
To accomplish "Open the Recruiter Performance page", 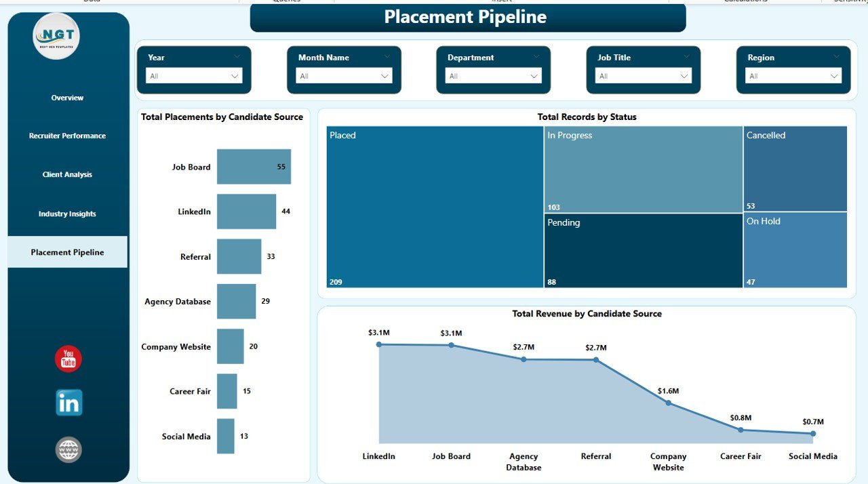I will [66, 136].
